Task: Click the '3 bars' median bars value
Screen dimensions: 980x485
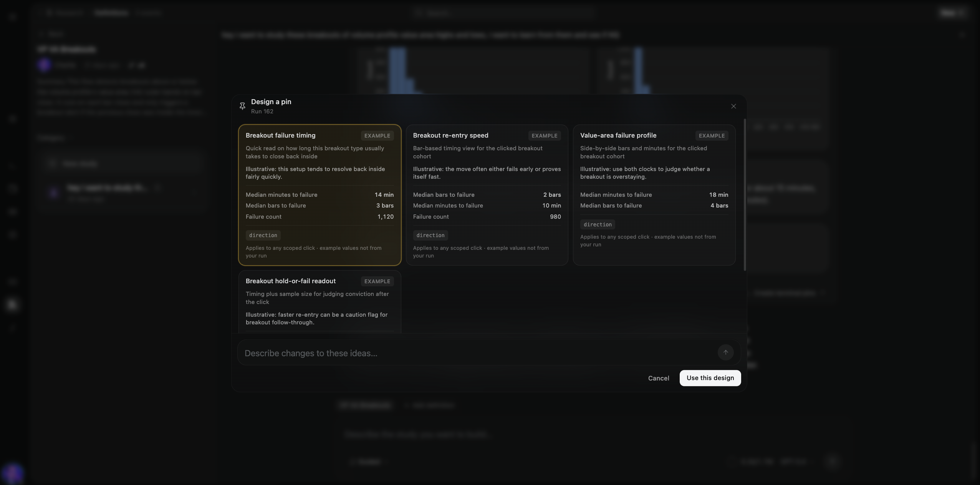Action: tap(385, 206)
